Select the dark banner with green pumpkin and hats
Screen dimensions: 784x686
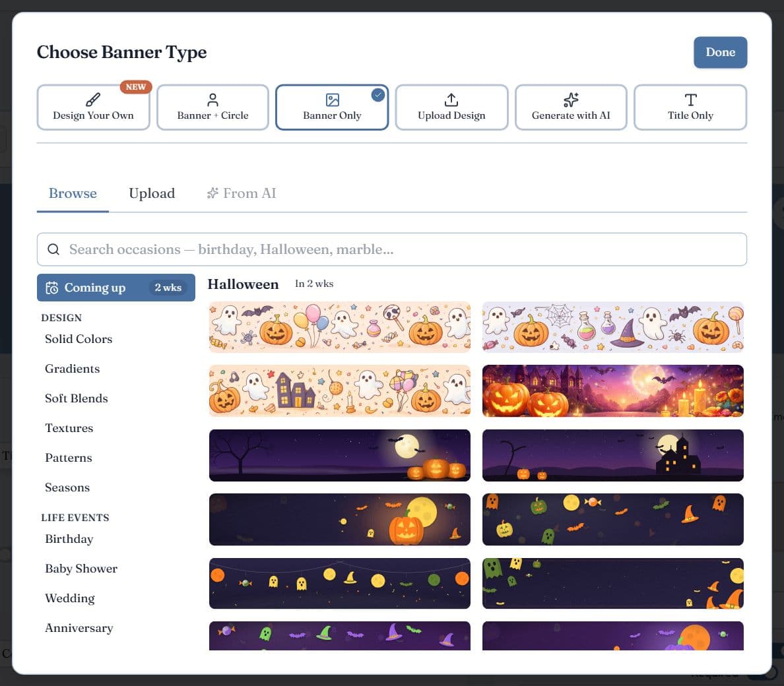tap(612, 519)
